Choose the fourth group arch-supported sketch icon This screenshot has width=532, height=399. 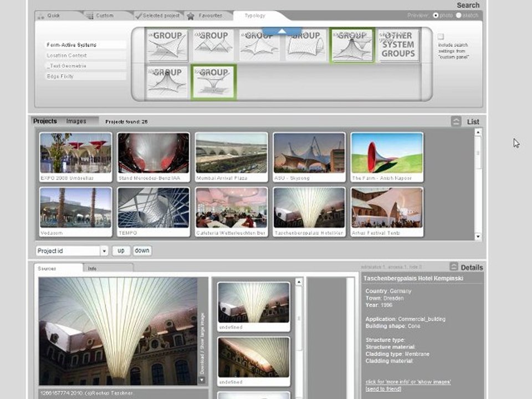[306, 45]
